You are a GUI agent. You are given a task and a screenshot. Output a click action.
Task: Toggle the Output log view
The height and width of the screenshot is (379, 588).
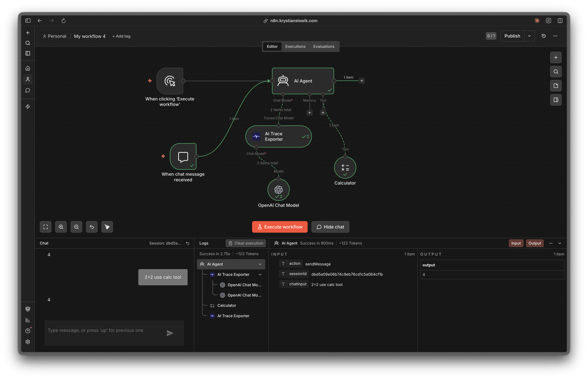pos(535,243)
